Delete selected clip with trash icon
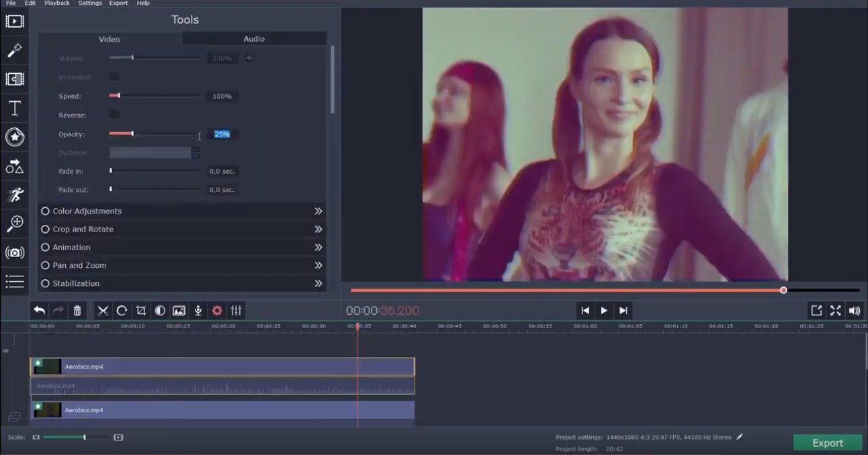This screenshot has height=455, width=868. 77,310
